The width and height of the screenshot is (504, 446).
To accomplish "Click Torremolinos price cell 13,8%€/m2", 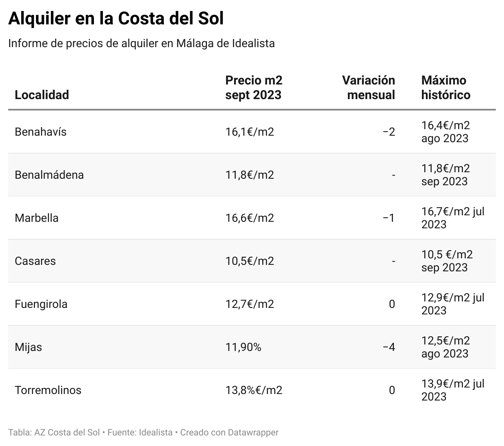I will click(254, 390).
